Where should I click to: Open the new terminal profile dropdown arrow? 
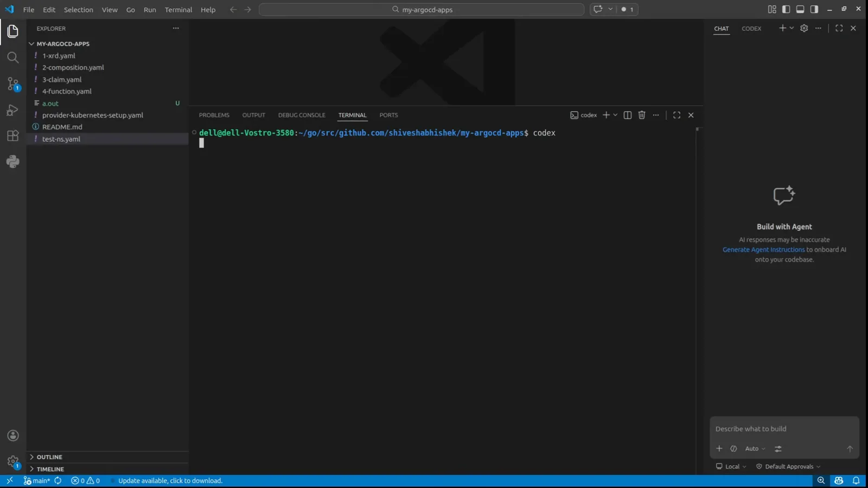615,115
